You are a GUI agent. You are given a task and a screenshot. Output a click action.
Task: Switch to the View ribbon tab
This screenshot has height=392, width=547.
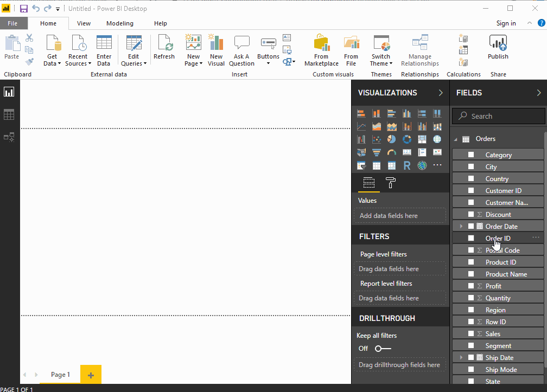click(84, 23)
